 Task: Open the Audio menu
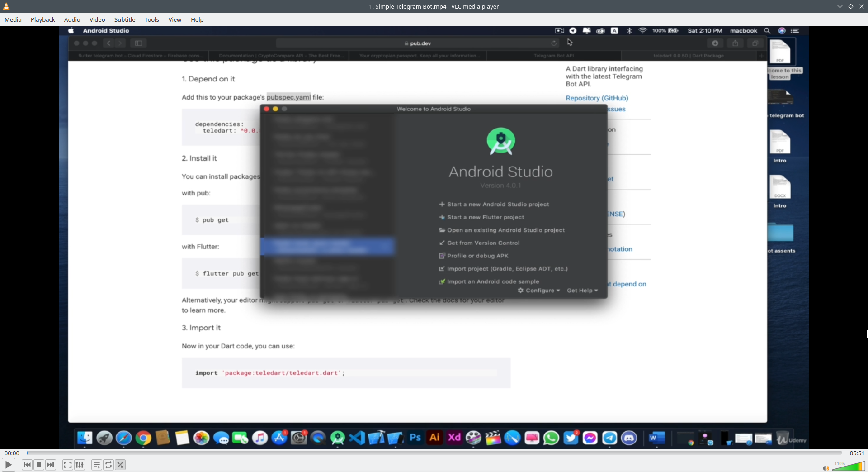tap(72, 19)
